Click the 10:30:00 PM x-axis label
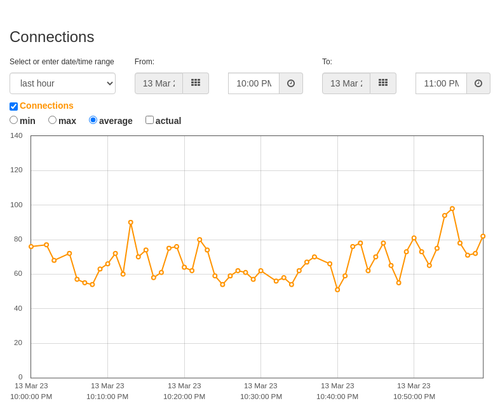Viewport: 500px width, 403px height. click(x=261, y=391)
